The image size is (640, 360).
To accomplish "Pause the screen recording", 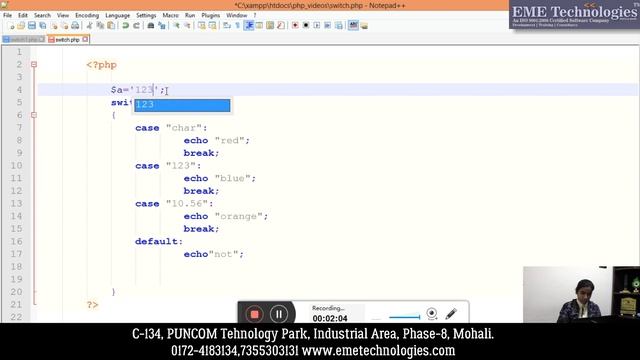I will [x=279, y=314].
